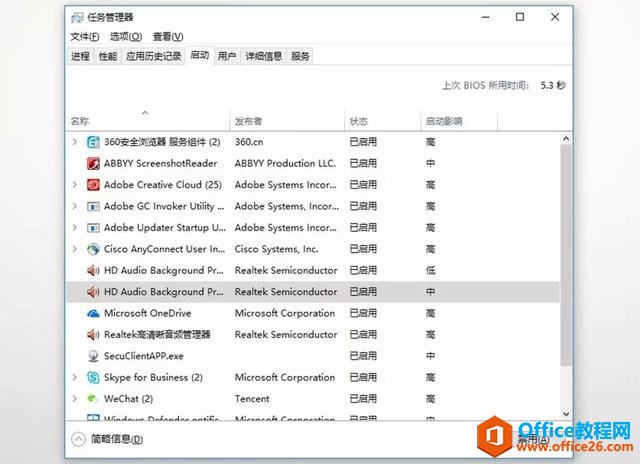
Task: Switch to the 详细信息 tab
Action: pos(264,56)
